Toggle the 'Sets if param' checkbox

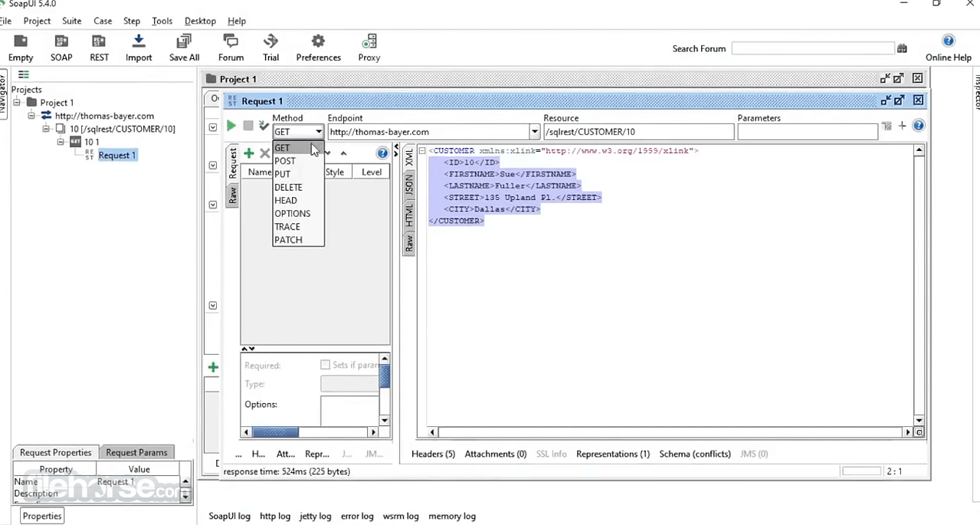[325, 365]
